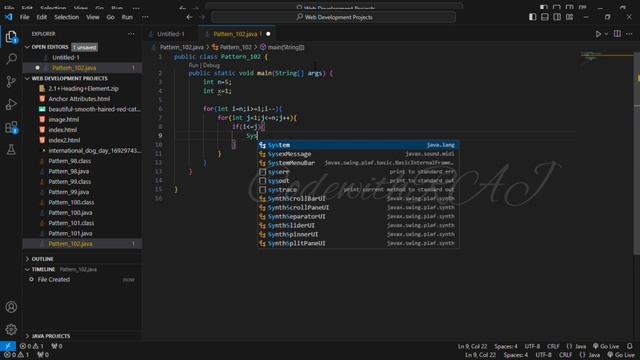The width and height of the screenshot is (640, 360).
Task: Click the Go Live status item
Action: [606, 346]
